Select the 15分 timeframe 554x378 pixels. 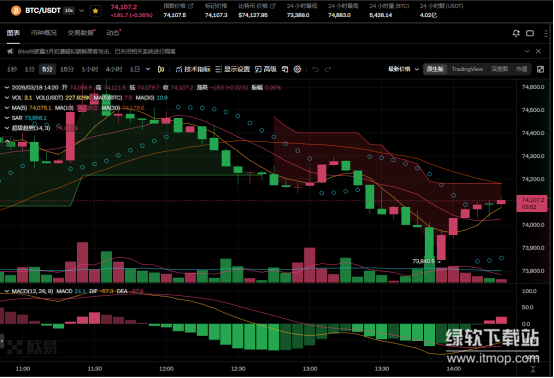point(67,69)
